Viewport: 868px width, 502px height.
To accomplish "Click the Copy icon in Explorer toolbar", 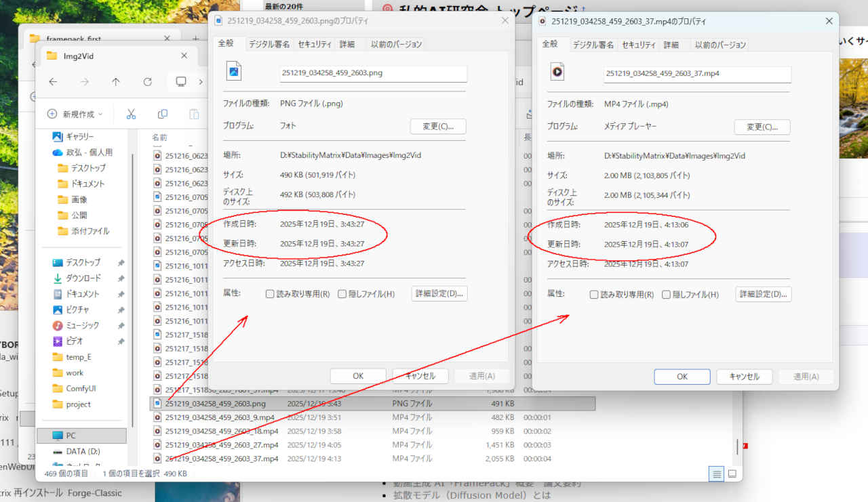I will pyautogui.click(x=163, y=114).
